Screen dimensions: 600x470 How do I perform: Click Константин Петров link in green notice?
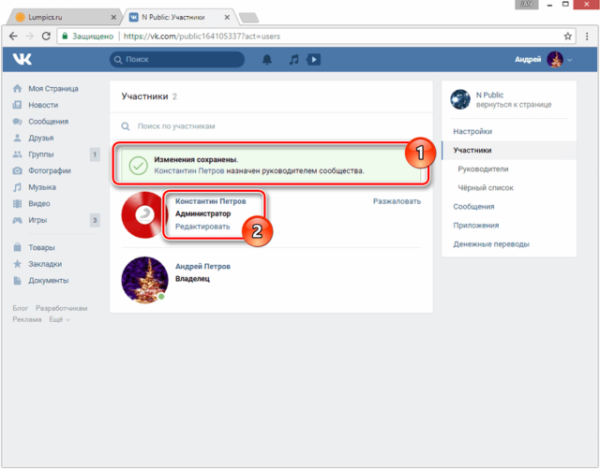(189, 171)
